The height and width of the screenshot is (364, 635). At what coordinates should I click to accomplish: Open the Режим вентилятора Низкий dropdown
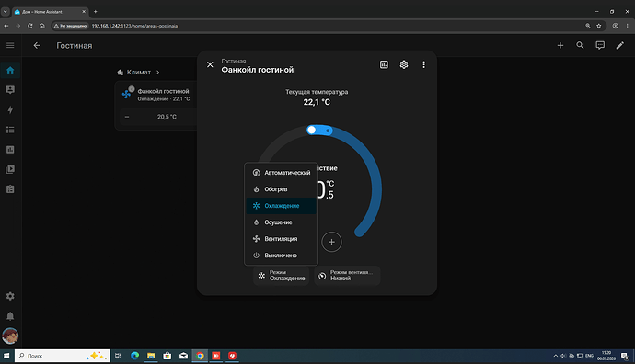[x=347, y=276]
